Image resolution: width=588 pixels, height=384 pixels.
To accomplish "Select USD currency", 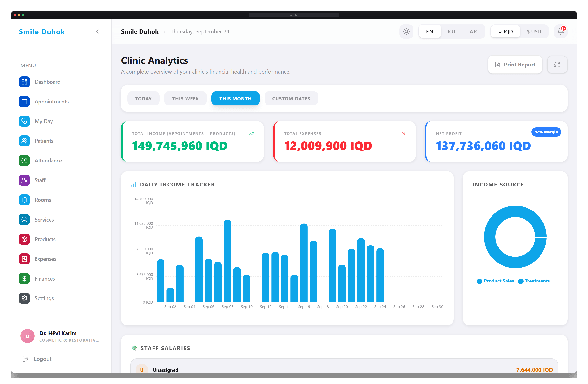I will click(x=534, y=32).
